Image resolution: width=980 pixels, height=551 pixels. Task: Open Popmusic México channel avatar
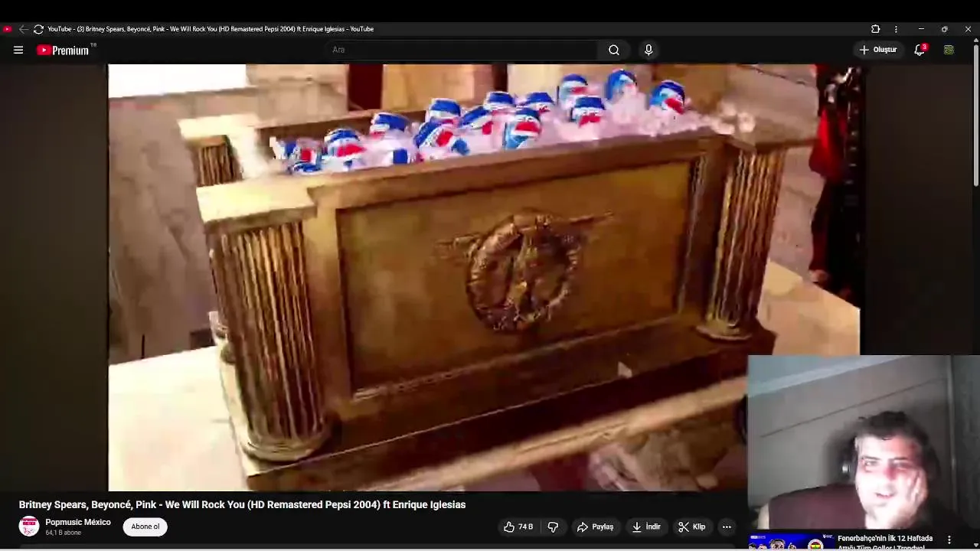point(29,526)
